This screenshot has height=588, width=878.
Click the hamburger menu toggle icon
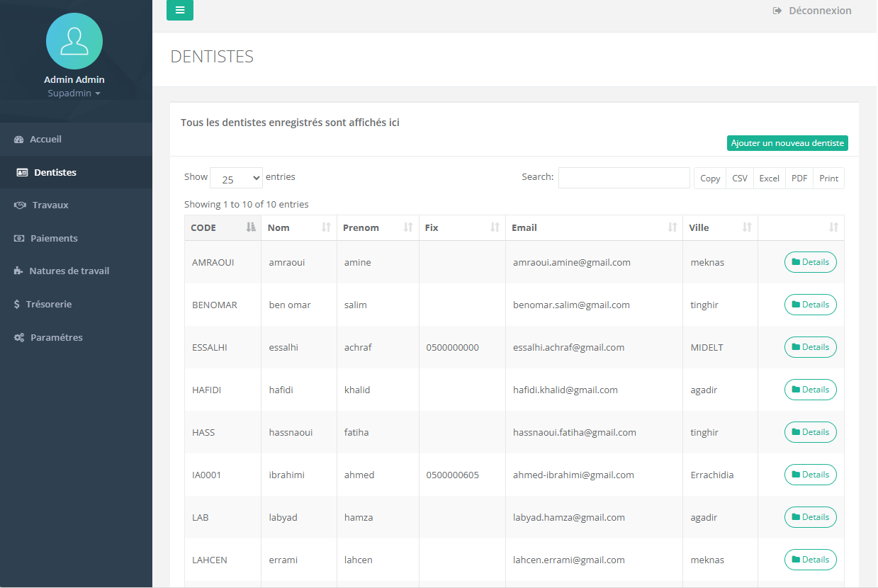pyautogui.click(x=179, y=10)
